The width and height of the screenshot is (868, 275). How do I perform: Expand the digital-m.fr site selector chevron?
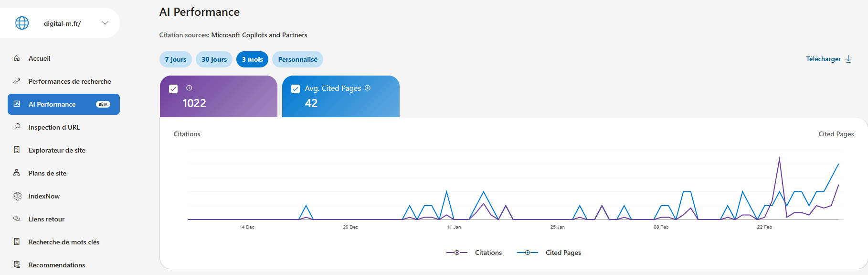pos(105,23)
